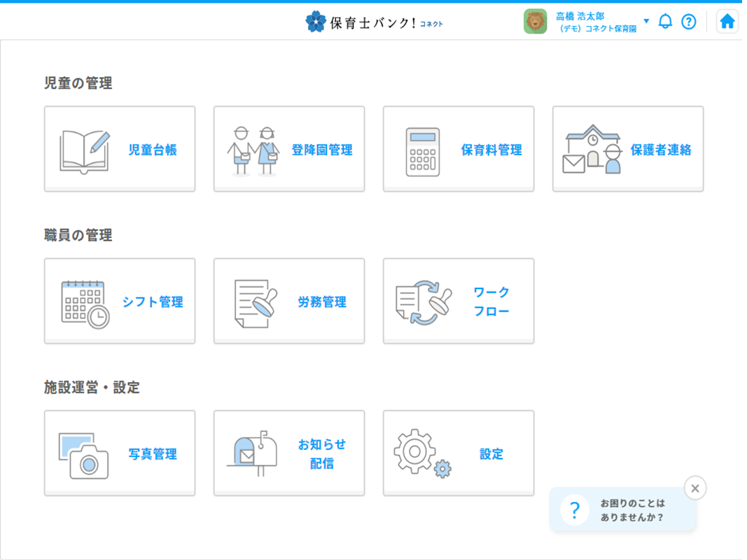747x560 pixels.
Task: Click the two children icon for 登降園管理
Action: coord(253,150)
